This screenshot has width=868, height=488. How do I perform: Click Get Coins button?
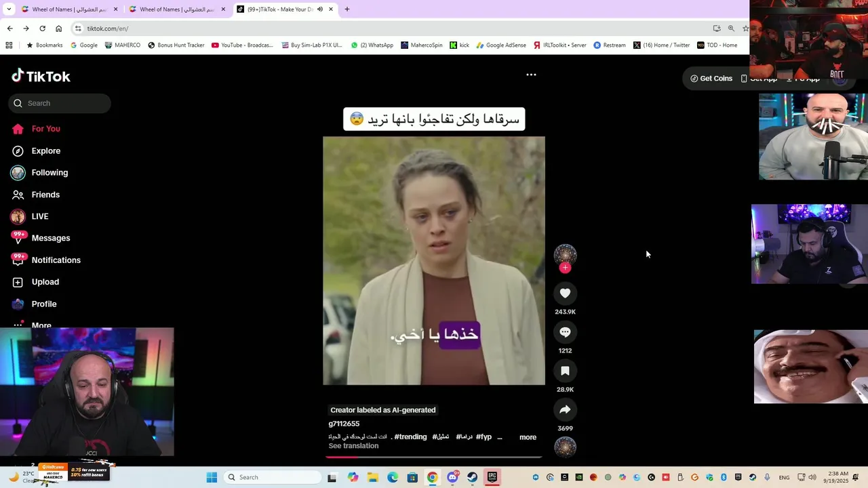(x=711, y=79)
